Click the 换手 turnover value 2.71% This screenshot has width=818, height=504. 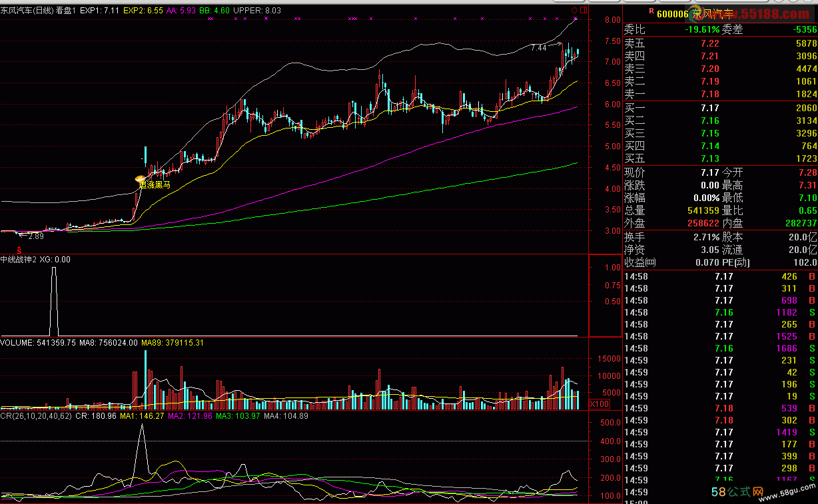[x=705, y=237]
